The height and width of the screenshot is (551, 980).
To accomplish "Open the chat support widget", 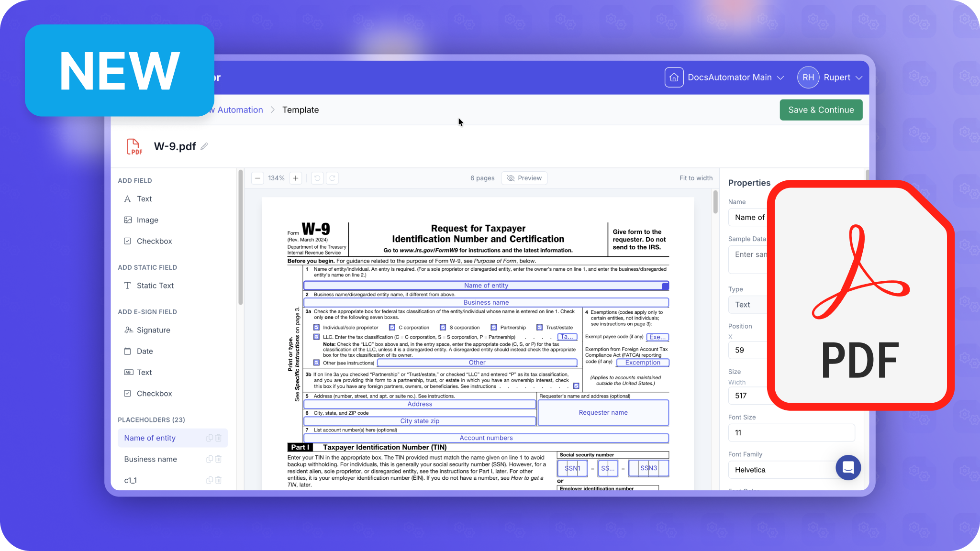I will (848, 467).
